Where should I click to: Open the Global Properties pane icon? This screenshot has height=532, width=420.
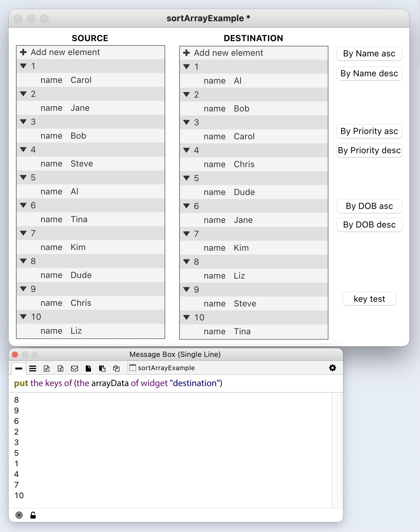click(x=47, y=368)
